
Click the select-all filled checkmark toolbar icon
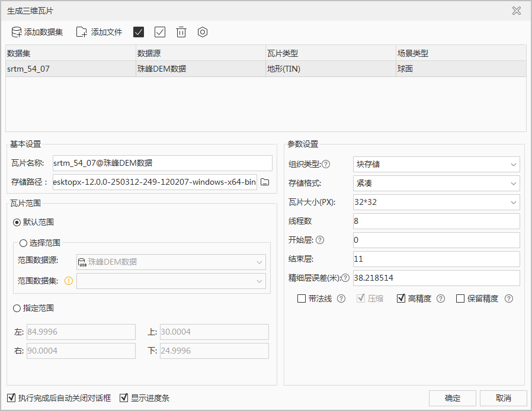coord(139,32)
